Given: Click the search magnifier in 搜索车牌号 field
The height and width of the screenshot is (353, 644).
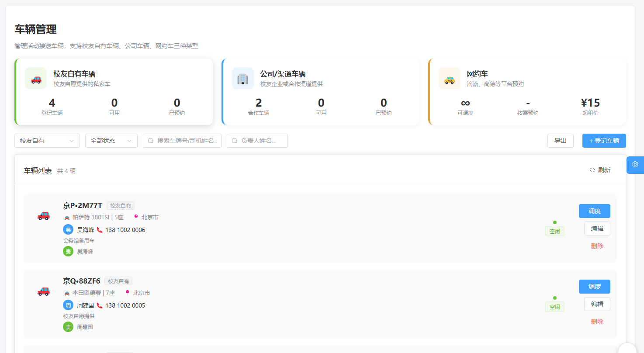Looking at the screenshot, I should pyautogui.click(x=151, y=141).
